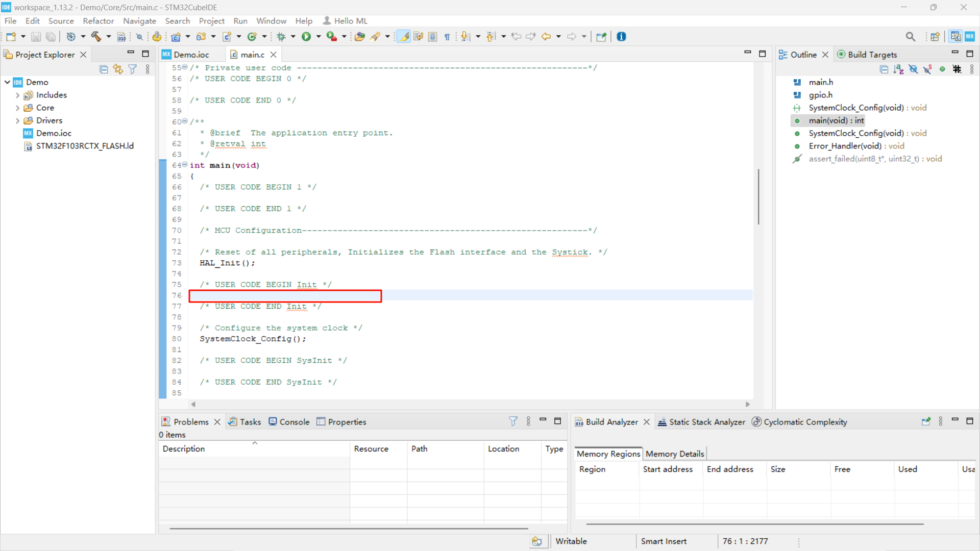The image size is (980, 551).
Task: Click the Static Stack Analyzer icon
Action: point(661,421)
